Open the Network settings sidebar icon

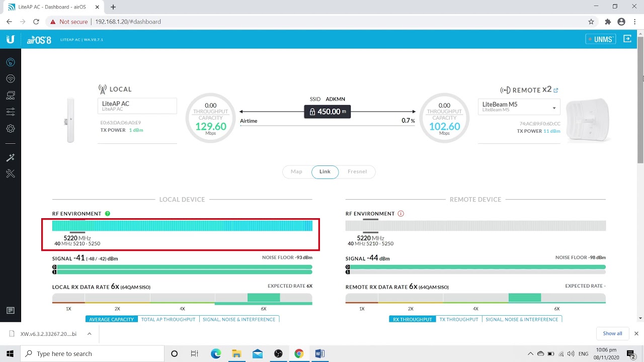pos(10,96)
